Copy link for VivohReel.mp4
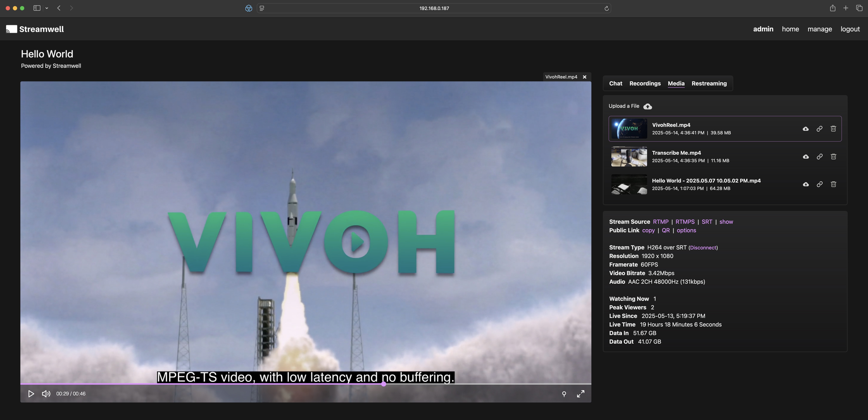This screenshot has height=420, width=868. pyautogui.click(x=819, y=129)
